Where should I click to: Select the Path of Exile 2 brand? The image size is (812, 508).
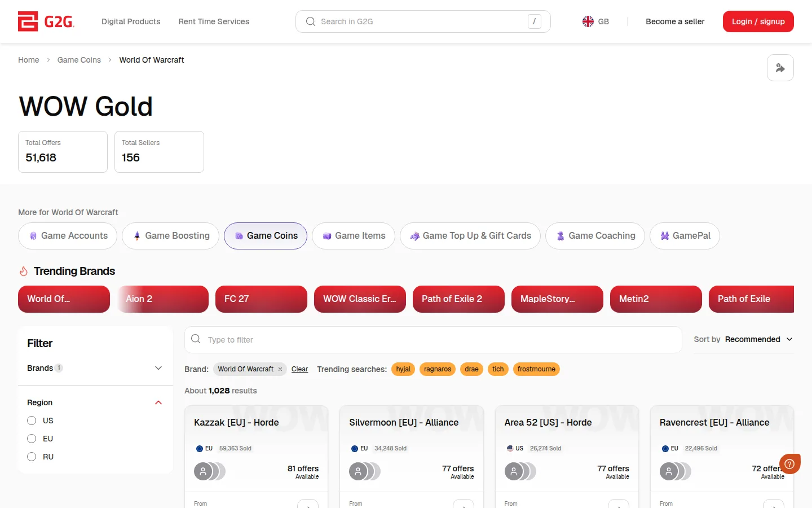(458, 299)
